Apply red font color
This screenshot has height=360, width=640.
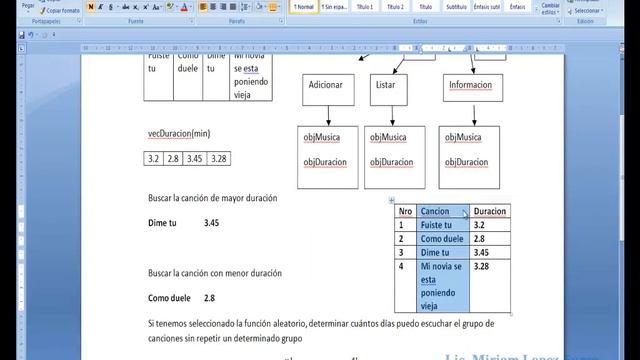click(184, 7)
